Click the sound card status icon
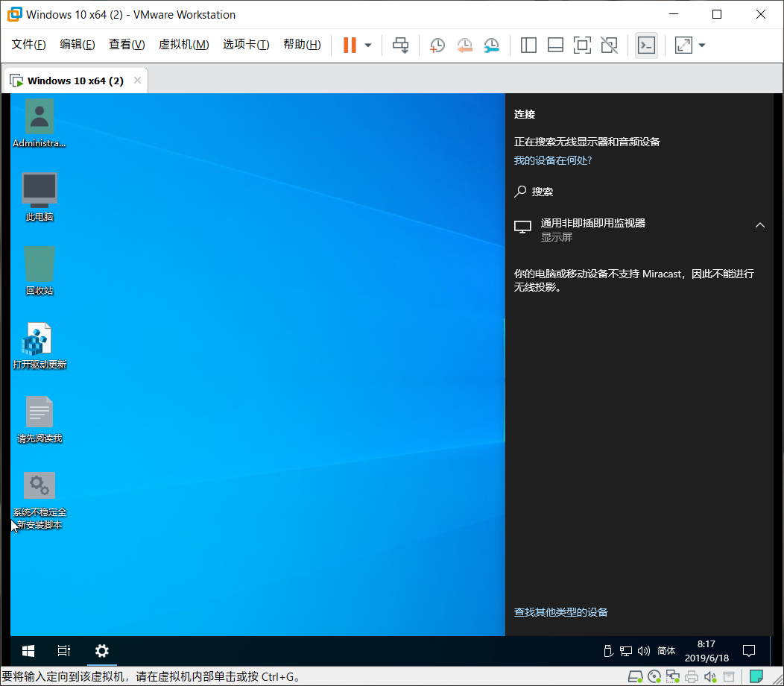Image resolution: width=784 pixels, height=686 pixels. point(710,677)
